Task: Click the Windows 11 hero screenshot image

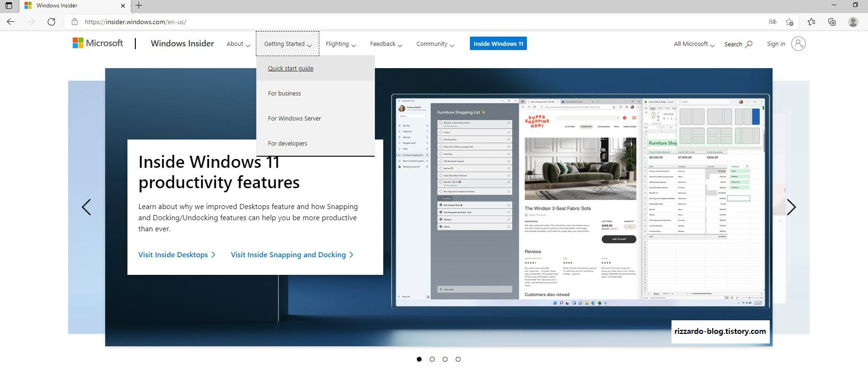Action: pyautogui.click(x=580, y=201)
